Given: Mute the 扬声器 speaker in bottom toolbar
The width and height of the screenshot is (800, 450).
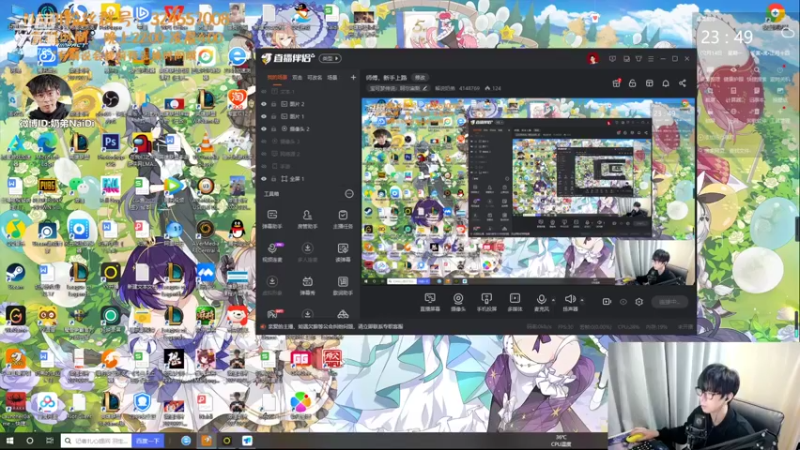Looking at the screenshot, I should [x=570, y=302].
